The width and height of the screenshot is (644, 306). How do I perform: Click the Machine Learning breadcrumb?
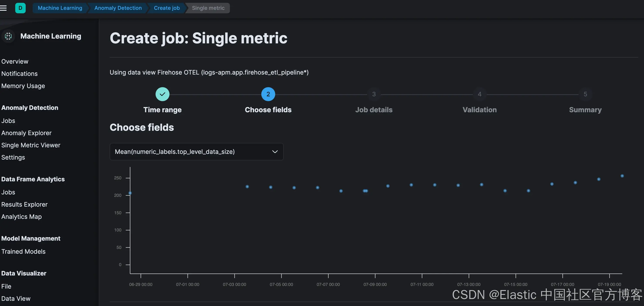(60, 8)
